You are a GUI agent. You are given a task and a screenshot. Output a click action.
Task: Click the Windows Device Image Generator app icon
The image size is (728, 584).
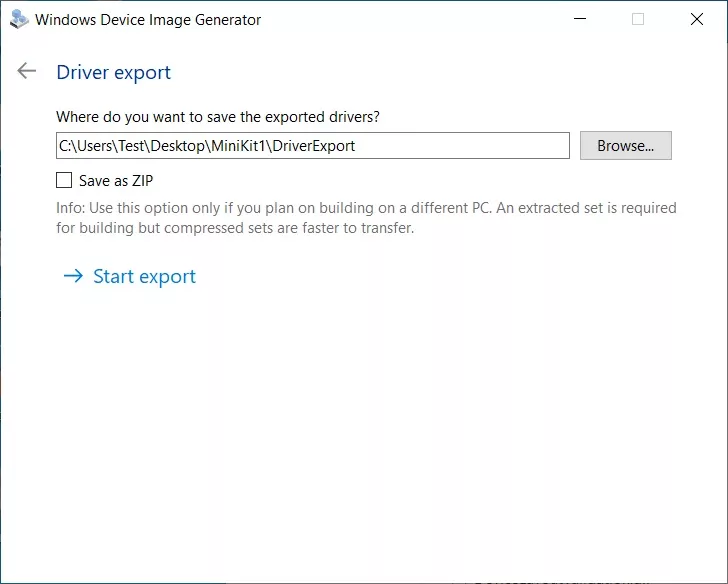point(19,19)
